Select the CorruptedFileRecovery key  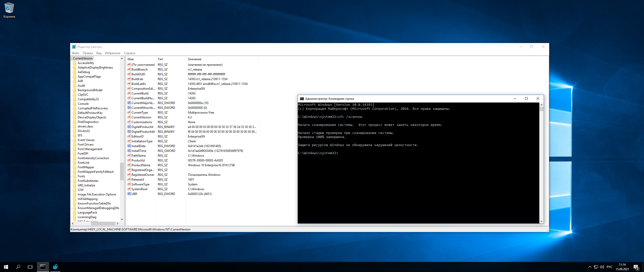[93, 108]
